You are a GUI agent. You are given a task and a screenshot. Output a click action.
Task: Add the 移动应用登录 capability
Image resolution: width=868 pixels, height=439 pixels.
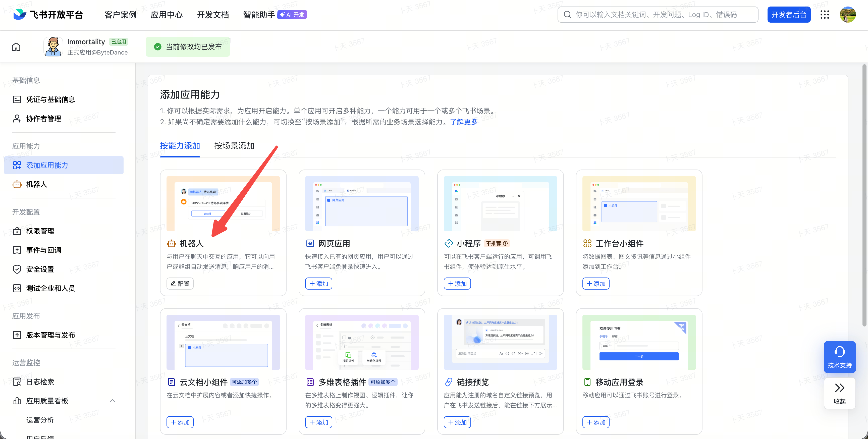(x=596, y=422)
